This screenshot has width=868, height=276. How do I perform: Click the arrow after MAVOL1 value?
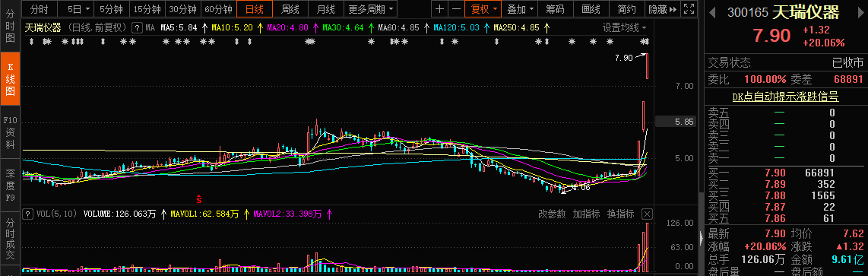246,214
